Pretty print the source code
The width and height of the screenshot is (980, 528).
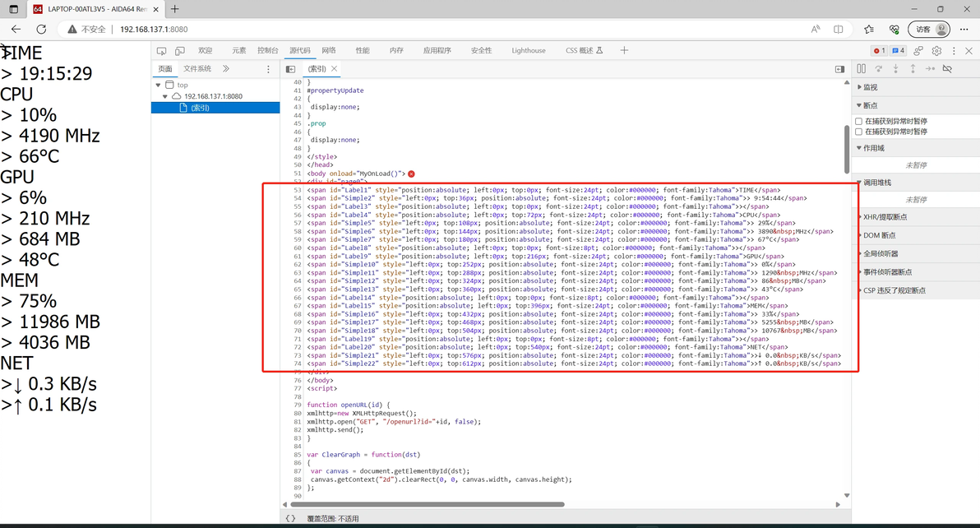(290, 518)
